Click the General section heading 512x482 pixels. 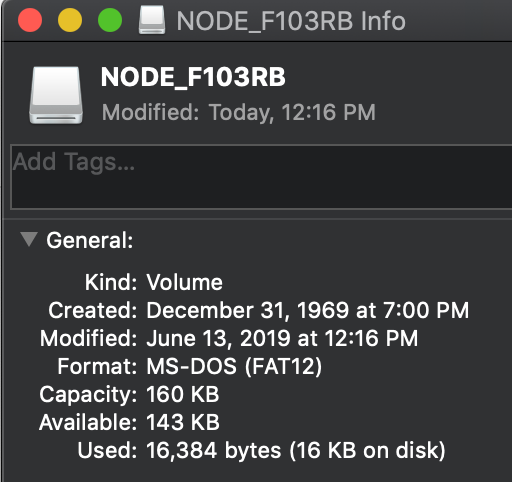point(90,240)
